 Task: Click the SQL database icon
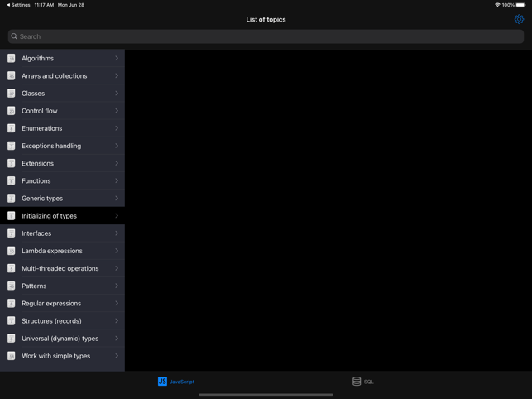pyautogui.click(x=357, y=382)
